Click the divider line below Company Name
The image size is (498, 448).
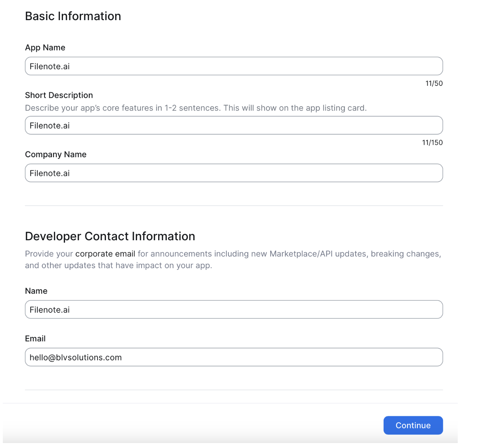[x=233, y=206]
